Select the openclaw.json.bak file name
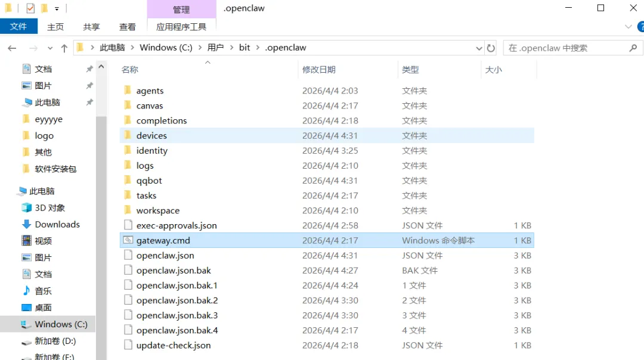 (x=174, y=270)
